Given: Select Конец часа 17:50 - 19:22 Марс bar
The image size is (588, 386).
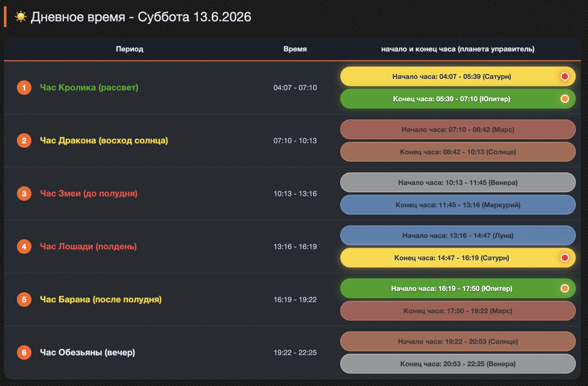Looking at the screenshot, I should click(458, 311).
